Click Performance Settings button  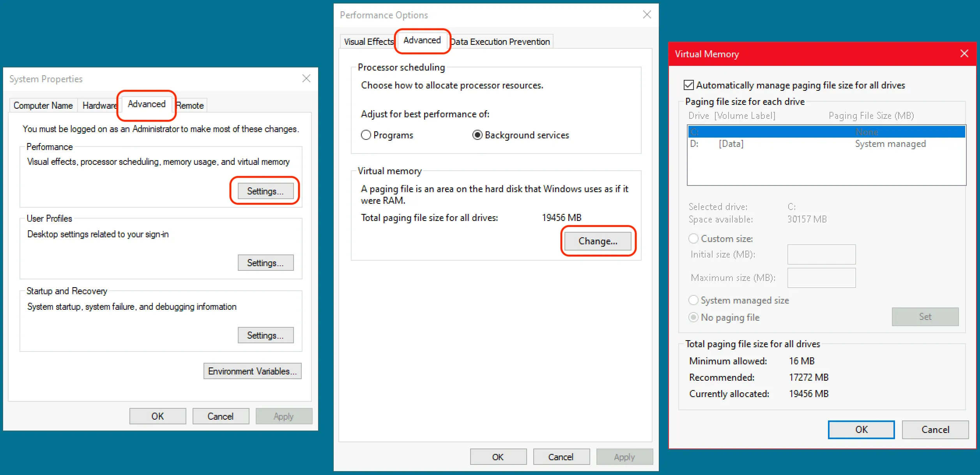coord(265,191)
